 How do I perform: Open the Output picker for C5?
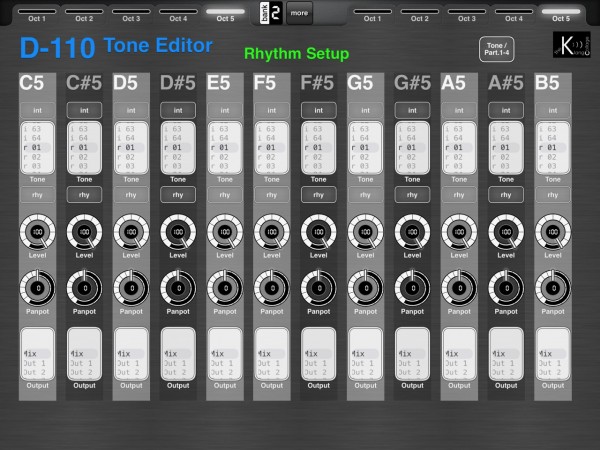point(38,354)
